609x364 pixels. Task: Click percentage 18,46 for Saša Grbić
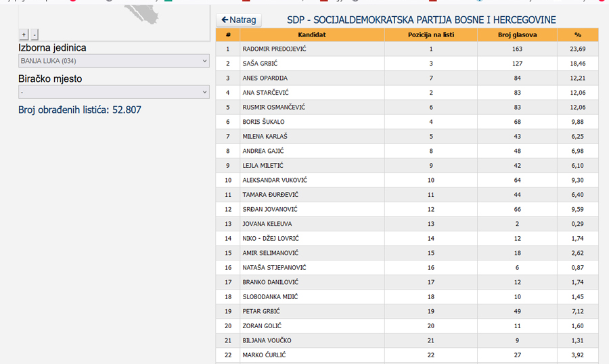pos(578,64)
